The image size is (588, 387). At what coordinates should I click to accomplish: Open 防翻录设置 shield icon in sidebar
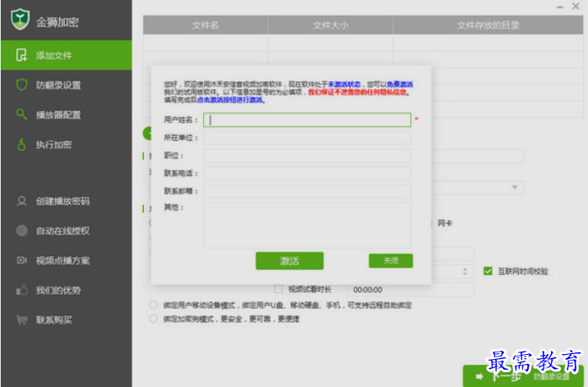(22, 85)
